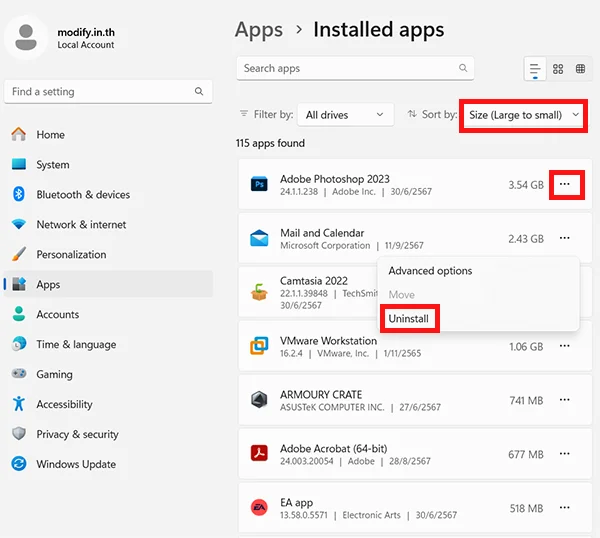Open Gaming settings page
Screen dimensions: 600x538
(x=108, y=374)
